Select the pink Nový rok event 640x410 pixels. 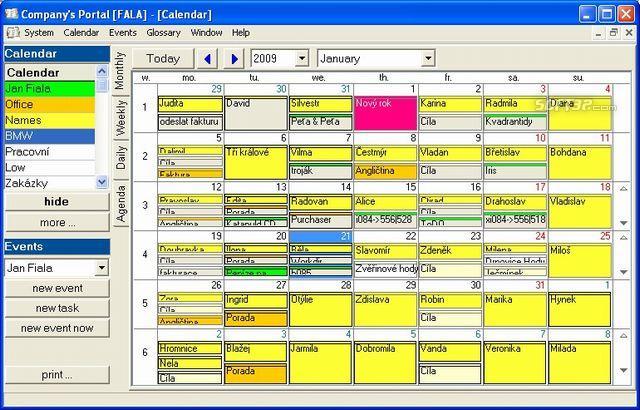[x=385, y=113]
